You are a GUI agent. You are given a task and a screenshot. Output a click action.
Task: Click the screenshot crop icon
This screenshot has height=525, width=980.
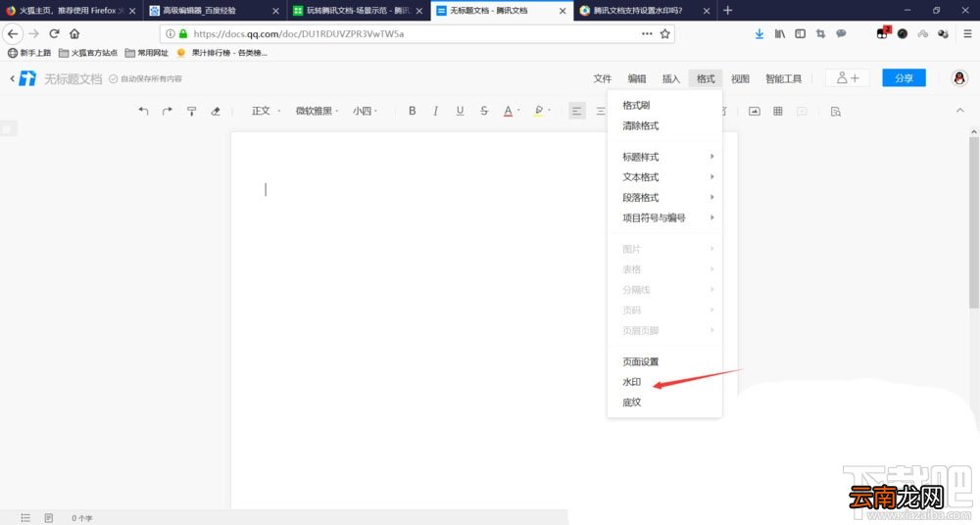point(820,33)
